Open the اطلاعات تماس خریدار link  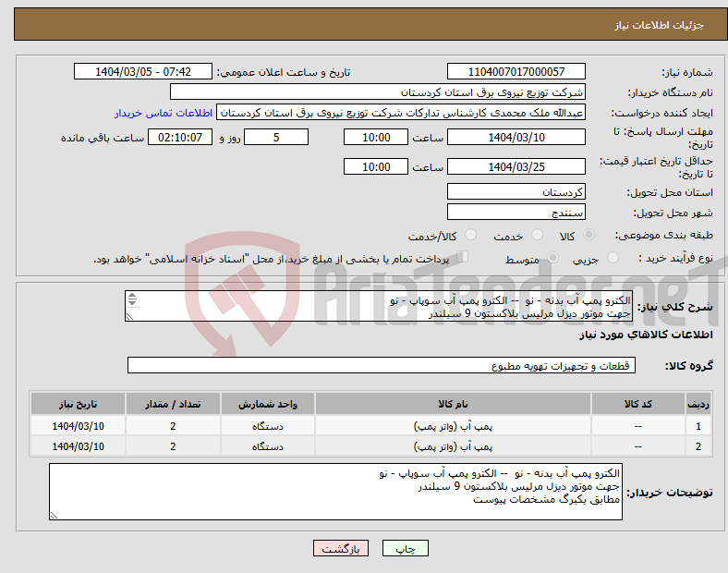[164, 113]
